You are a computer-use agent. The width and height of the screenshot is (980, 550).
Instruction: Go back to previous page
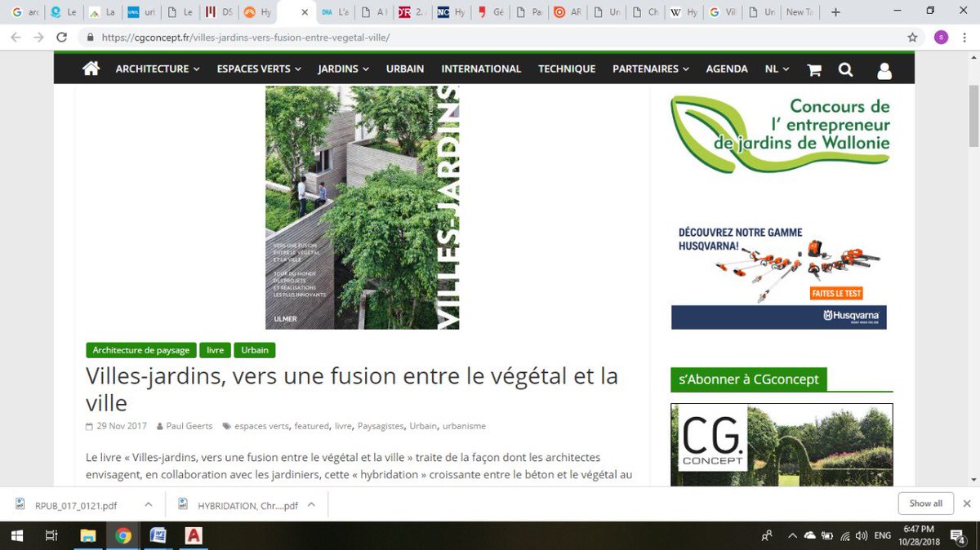[16, 38]
